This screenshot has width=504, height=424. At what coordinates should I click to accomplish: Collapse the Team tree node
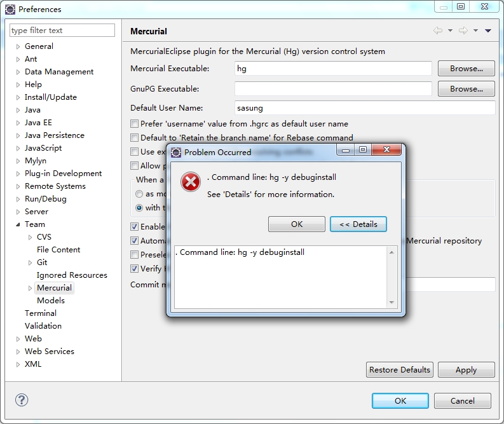[18, 224]
